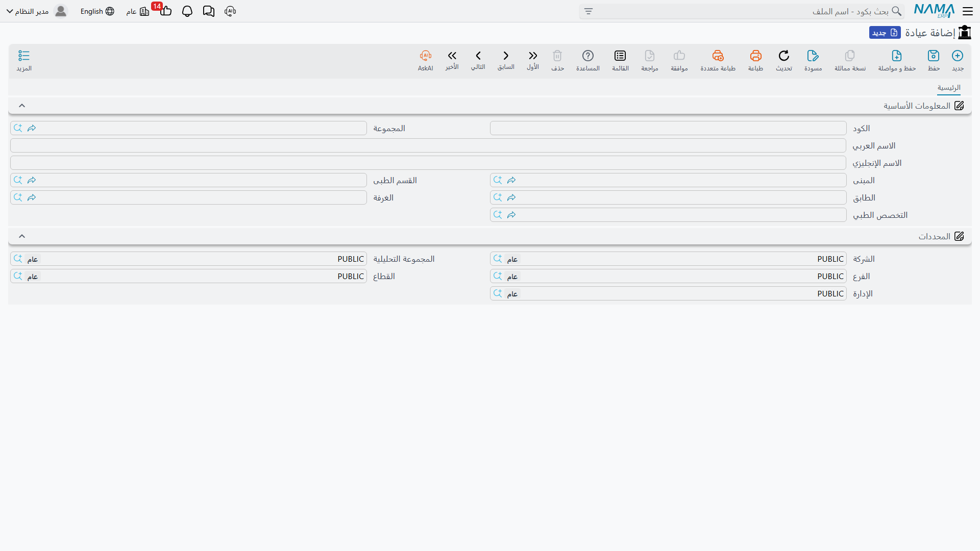
Task: Save the record with حفظ icon
Action: click(934, 56)
